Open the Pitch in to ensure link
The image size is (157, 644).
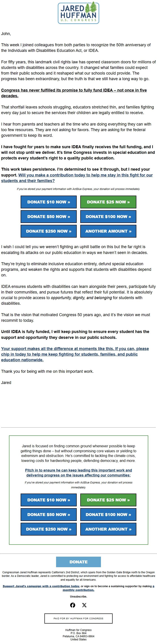pos(78,472)
